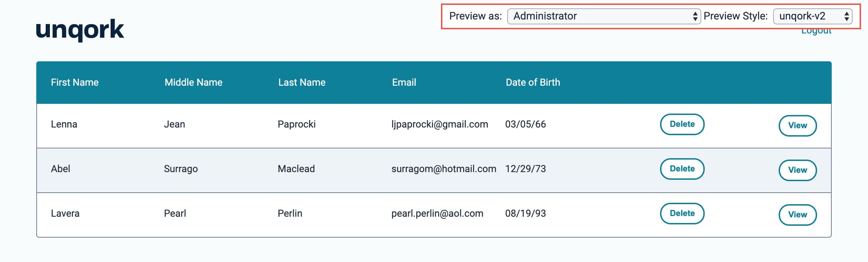The height and width of the screenshot is (262, 868).
Task: Delete the Lenna Paprocki record
Action: point(682,124)
